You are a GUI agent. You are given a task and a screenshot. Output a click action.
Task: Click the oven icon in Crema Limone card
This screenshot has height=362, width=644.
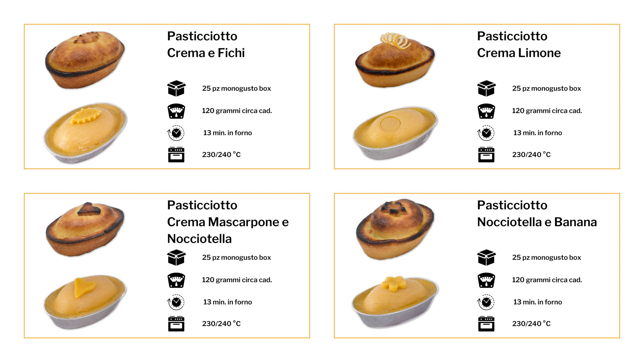pyautogui.click(x=486, y=155)
